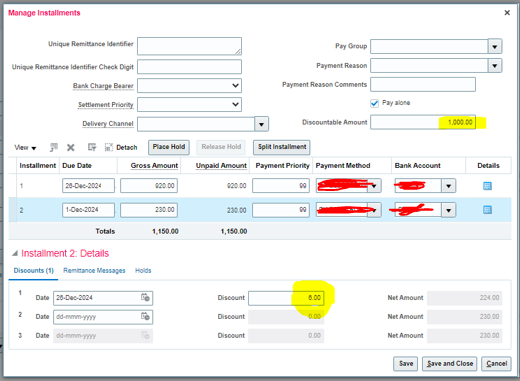
Task: Click Payment Priority field for installment 2
Action: (x=281, y=210)
